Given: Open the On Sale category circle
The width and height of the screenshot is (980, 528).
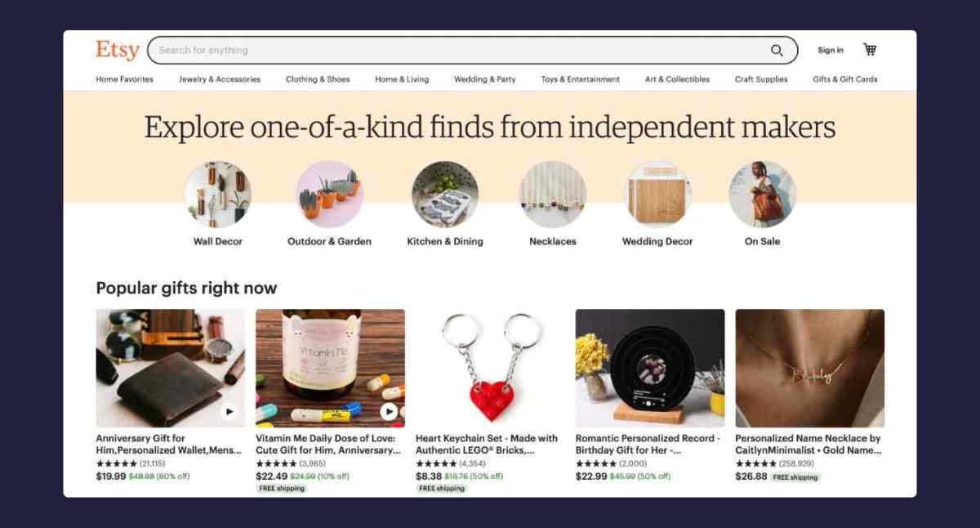Looking at the screenshot, I should [762, 195].
